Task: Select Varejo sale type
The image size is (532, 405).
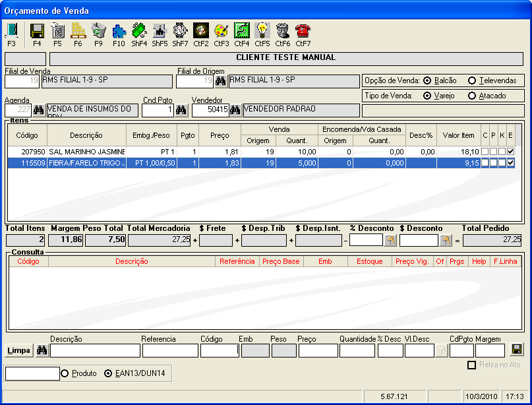Action: click(427, 96)
